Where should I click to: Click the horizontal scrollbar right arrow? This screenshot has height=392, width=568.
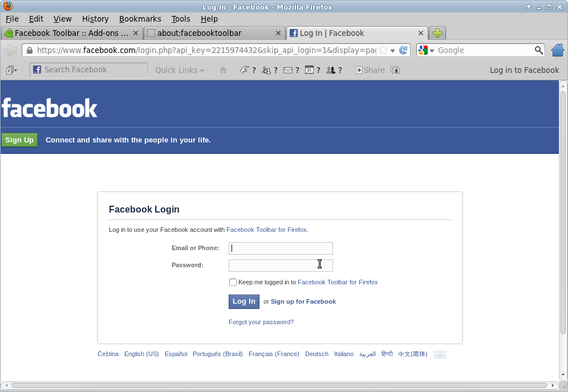pos(553,386)
